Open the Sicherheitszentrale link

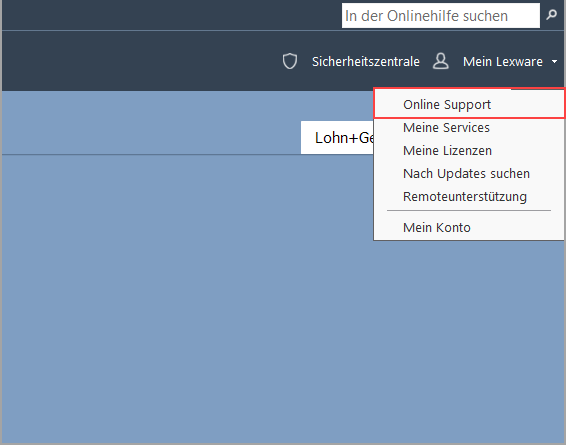click(x=365, y=62)
